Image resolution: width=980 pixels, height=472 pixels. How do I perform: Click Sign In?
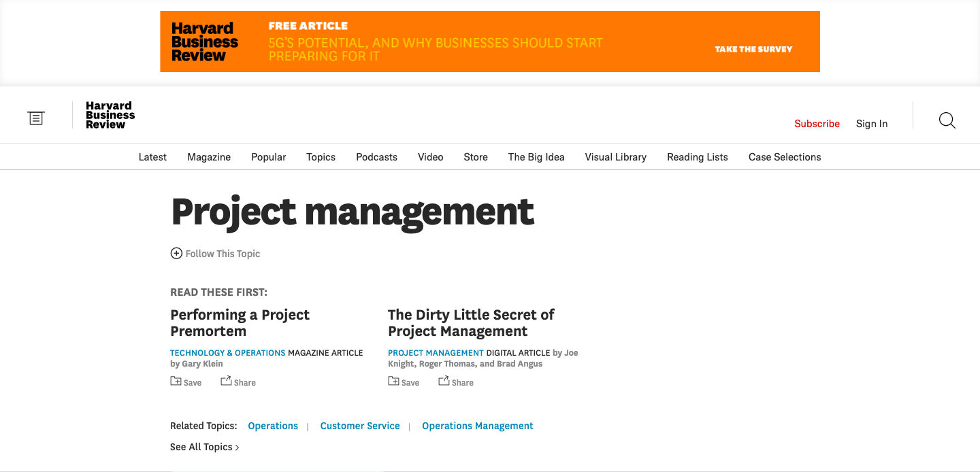(871, 124)
